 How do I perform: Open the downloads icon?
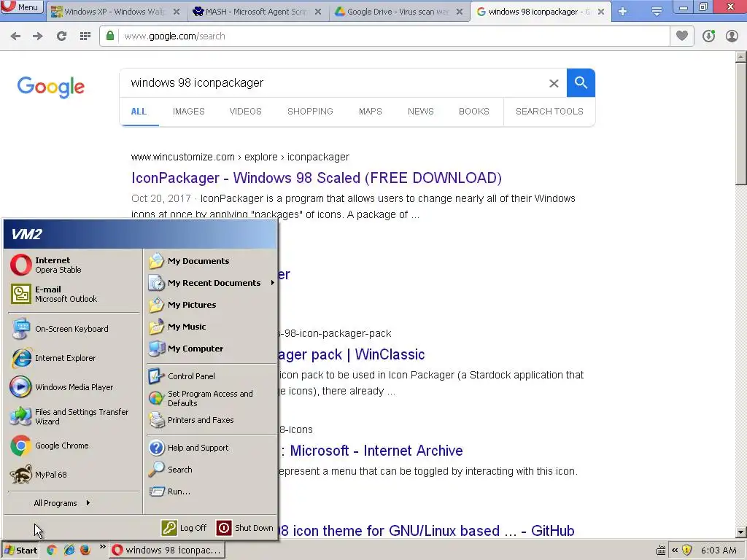tap(708, 36)
